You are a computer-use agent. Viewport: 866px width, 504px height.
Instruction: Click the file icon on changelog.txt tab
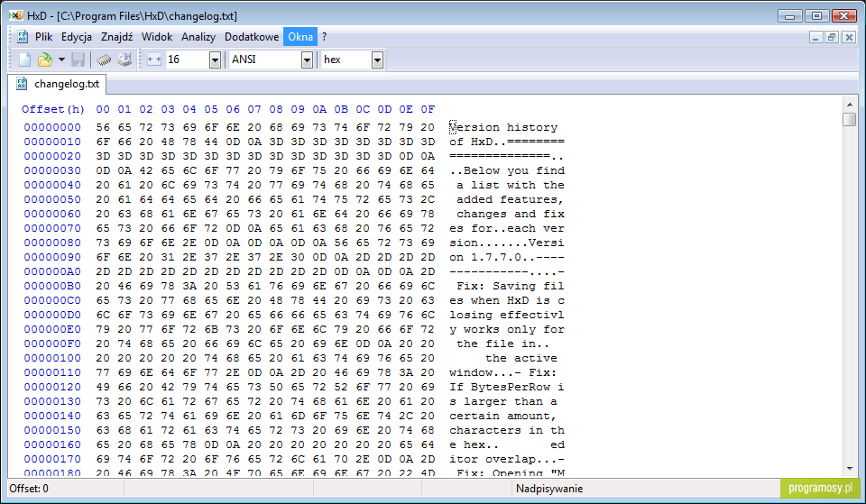click(22, 84)
